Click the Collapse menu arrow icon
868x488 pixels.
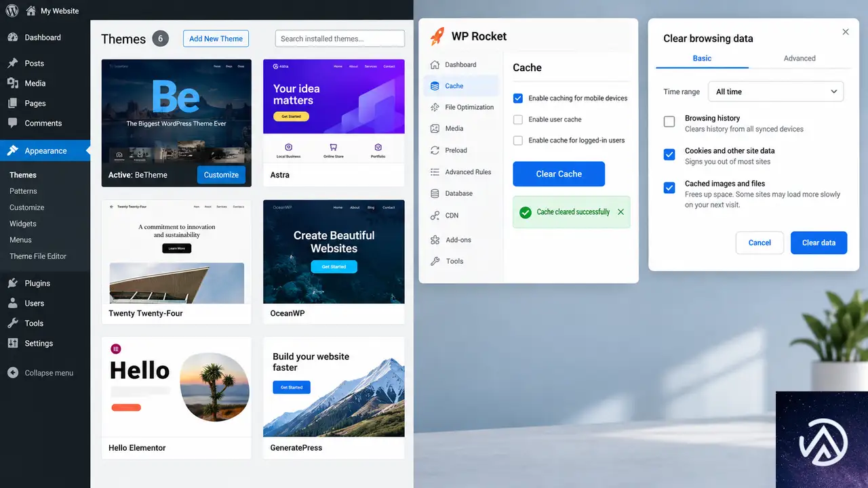click(13, 373)
